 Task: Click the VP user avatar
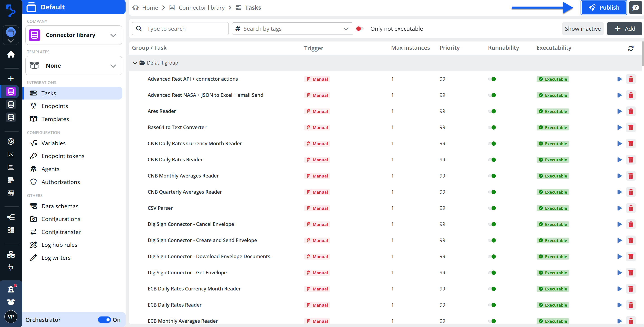(x=11, y=316)
